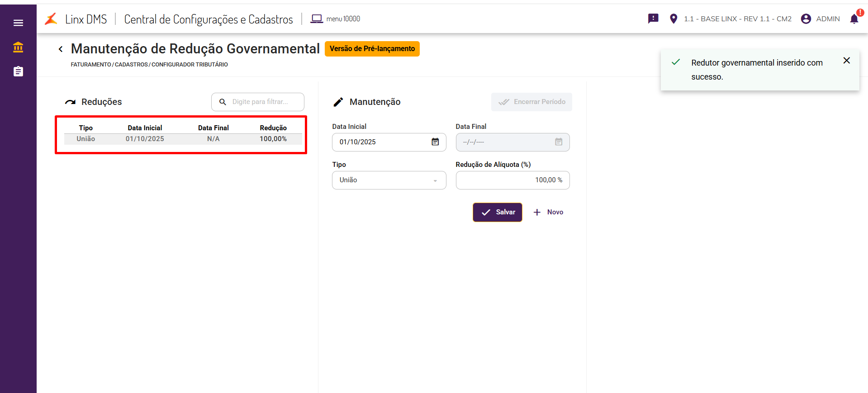868x393 pixels.
Task: Open the notifications bell
Action: (x=854, y=19)
